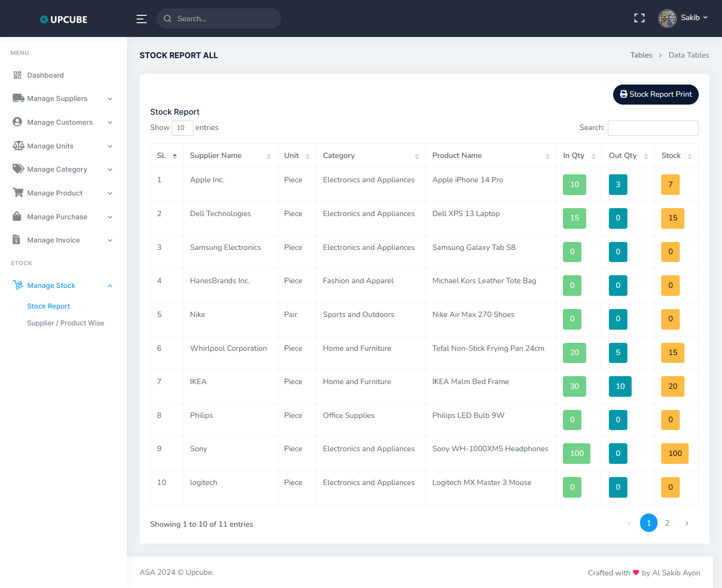Click the Dashboard grid icon in the sidebar

click(x=17, y=75)
